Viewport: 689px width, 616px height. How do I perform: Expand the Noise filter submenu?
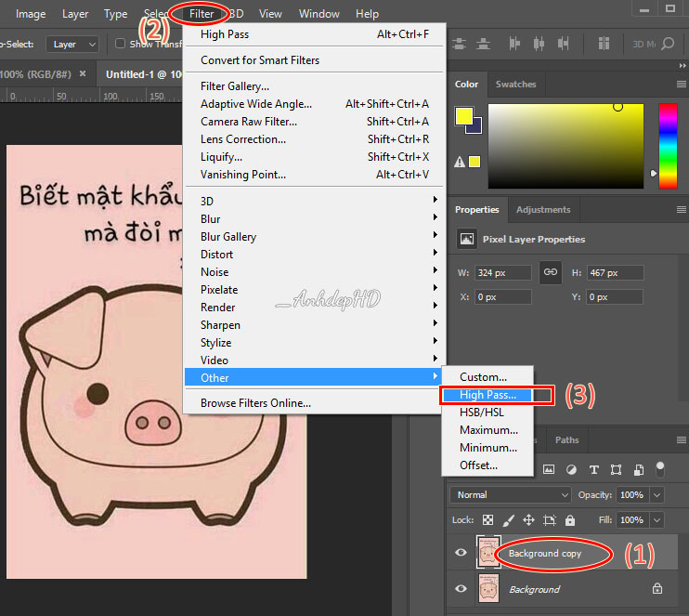(x=315, y=271)
